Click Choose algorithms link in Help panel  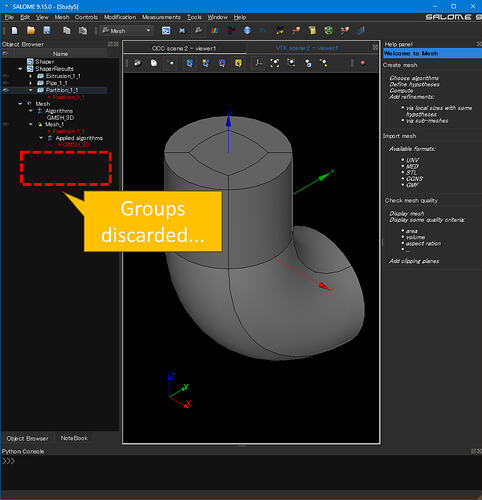(414, 78)
